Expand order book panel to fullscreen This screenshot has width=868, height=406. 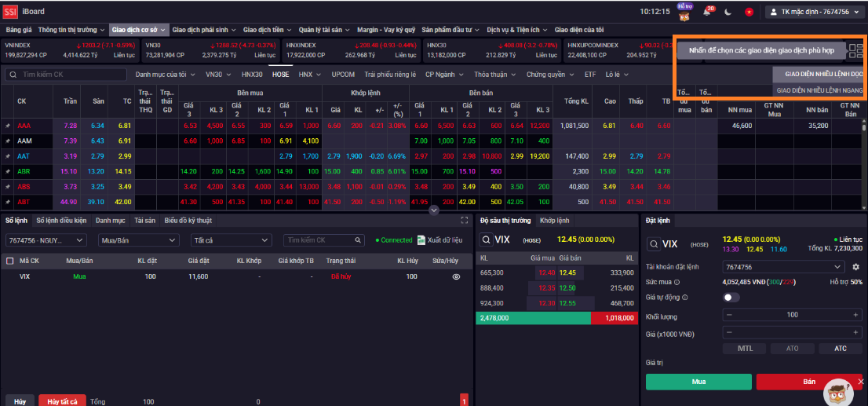(465, 221)
